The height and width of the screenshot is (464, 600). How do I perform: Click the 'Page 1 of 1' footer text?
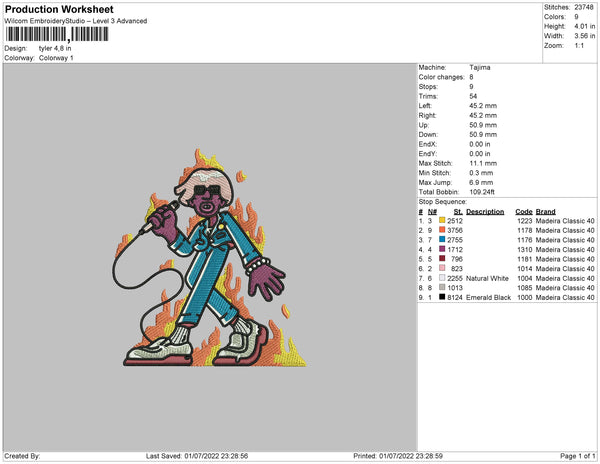coord(577,456)
